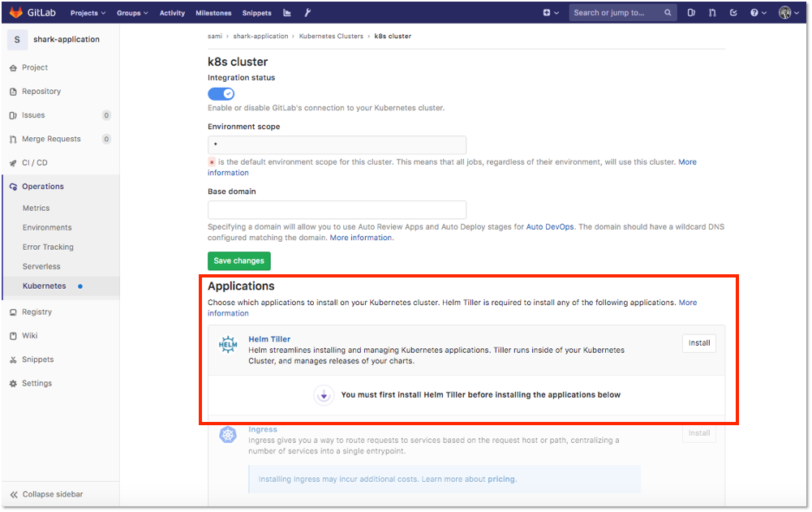Open the pricing link in Ingress notice
This screenshot has height=512, width=812.
[x=501, y=480]
